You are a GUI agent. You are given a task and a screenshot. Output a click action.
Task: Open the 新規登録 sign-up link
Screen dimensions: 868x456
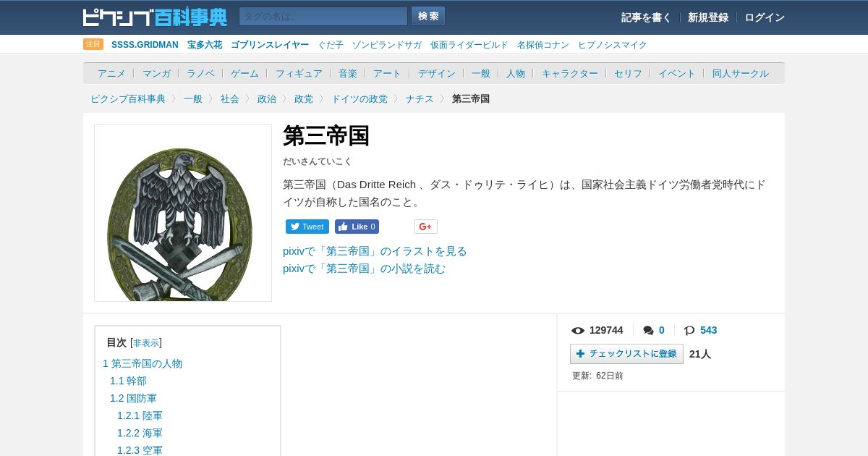click(708, 17)
